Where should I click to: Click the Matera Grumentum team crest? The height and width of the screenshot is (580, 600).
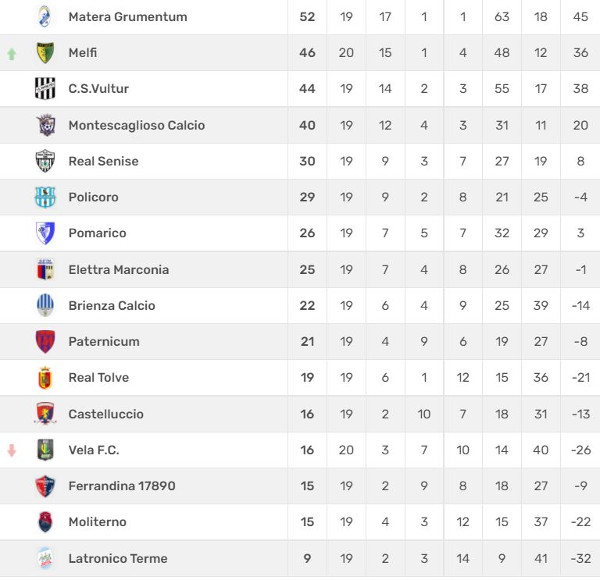click(x=45, y=16)
